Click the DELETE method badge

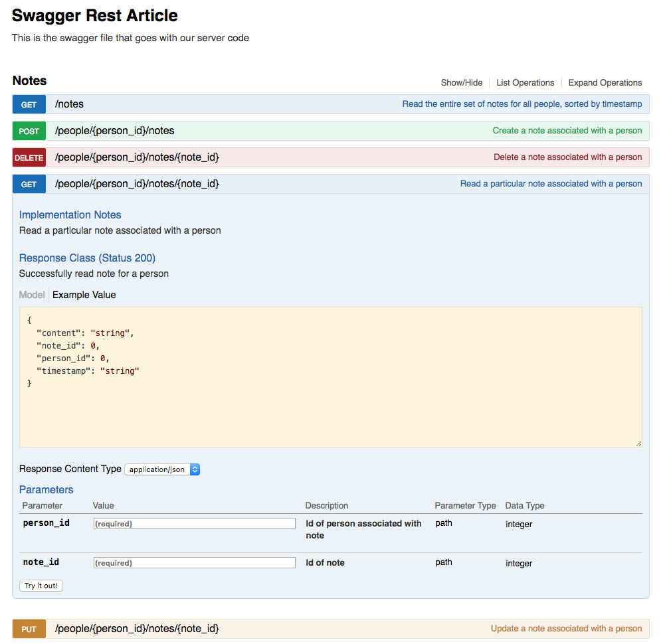point(29,158)
